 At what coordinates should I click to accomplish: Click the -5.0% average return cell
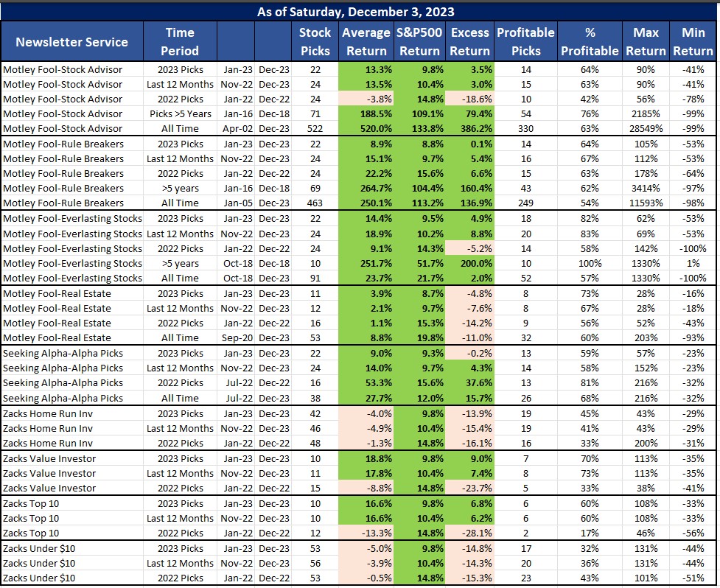point(366,548)
